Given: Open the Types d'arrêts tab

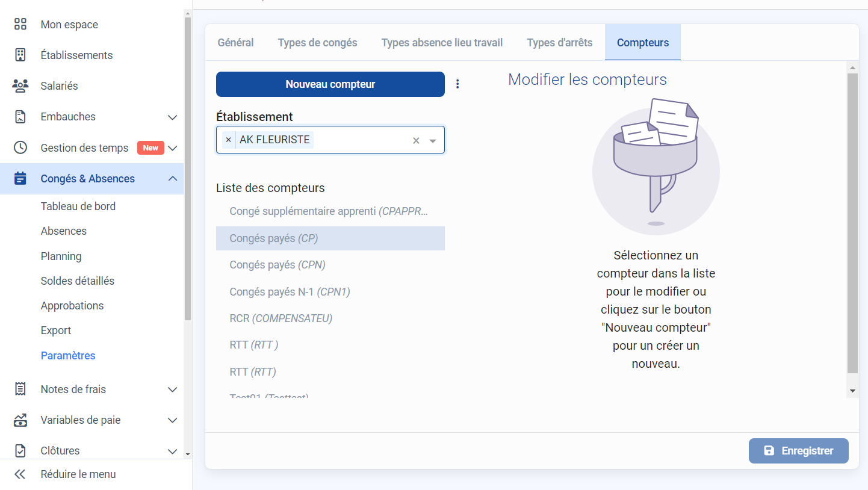Looking at the screenshot, I should tap(560, 43).
